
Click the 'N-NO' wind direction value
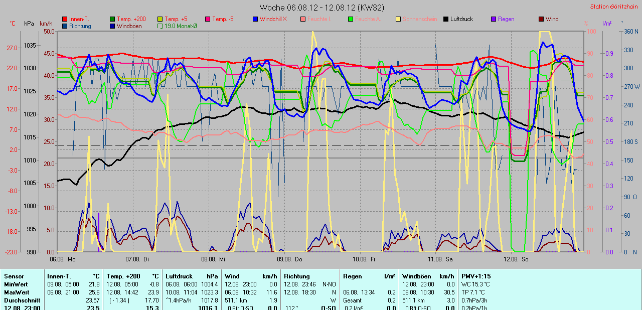point(329,284)
